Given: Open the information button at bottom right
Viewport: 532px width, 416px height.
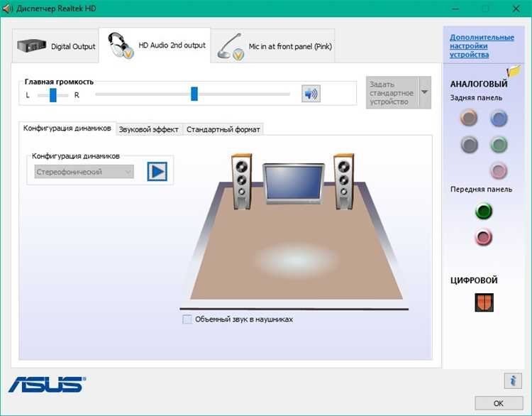Looking at the screenshot, I should point(512,381).
